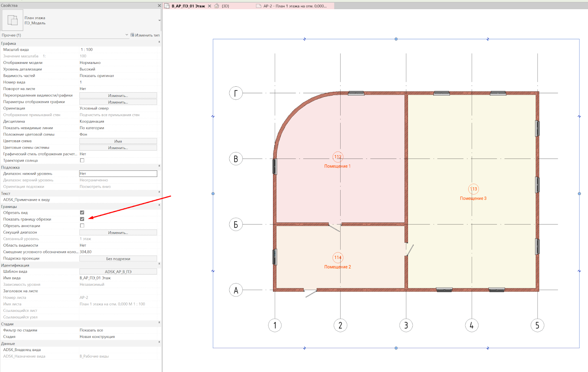Viewport: 588px width, 372px height.
Task: Click the house icon of the {3D} tab
Action: tap(217, 6)
